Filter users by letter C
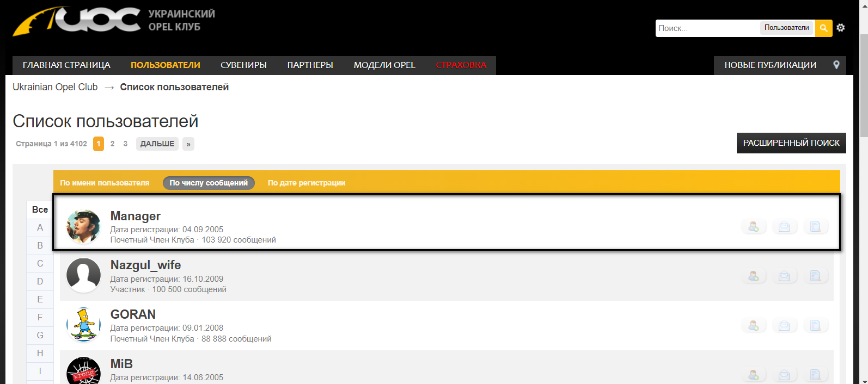This screenshot has width=868, height=384. tap(40, 264)
